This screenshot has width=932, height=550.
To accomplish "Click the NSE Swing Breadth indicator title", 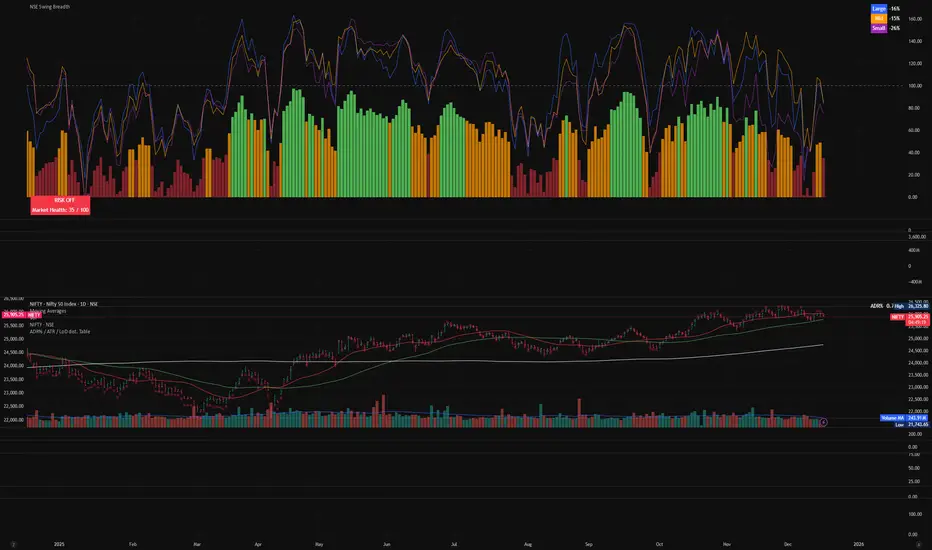I will (x=49, y=7).
